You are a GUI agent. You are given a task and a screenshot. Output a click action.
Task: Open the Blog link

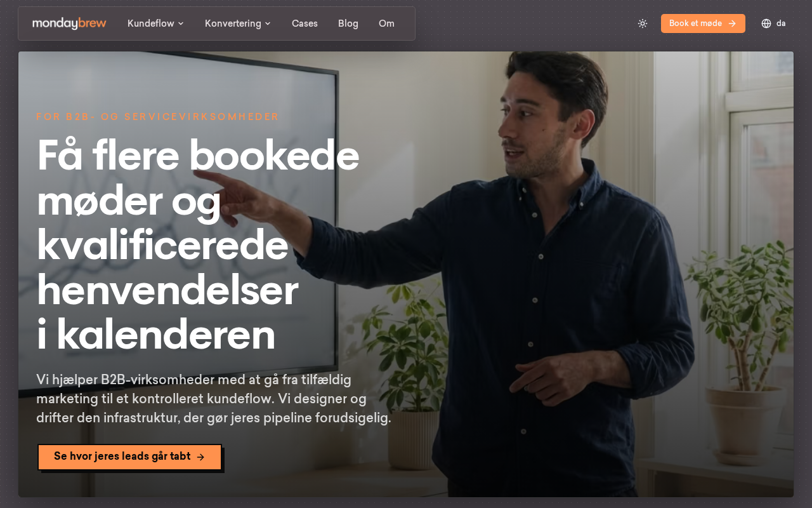(x=348, y=23)
